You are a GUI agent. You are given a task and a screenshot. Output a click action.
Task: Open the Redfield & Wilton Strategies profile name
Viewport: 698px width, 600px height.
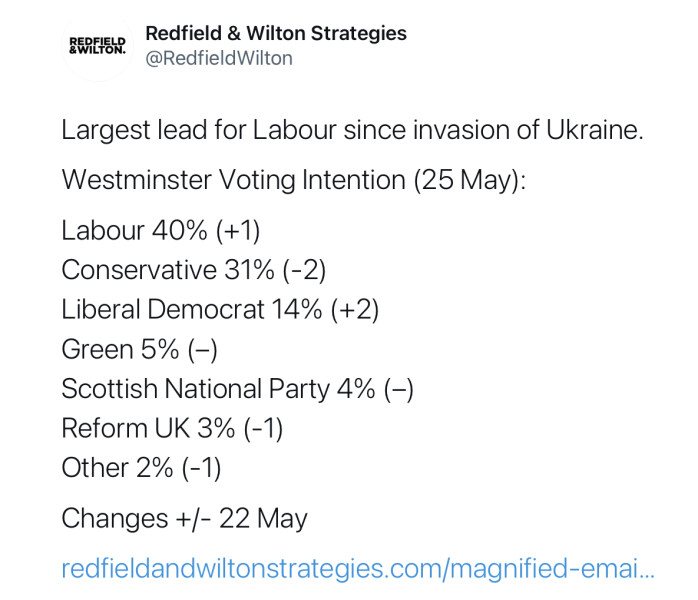(x=276, y=33)
